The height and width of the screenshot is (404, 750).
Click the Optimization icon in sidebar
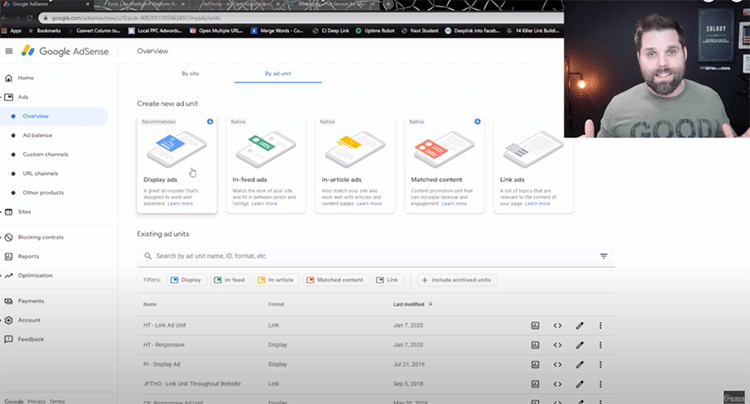coord(9,275)
